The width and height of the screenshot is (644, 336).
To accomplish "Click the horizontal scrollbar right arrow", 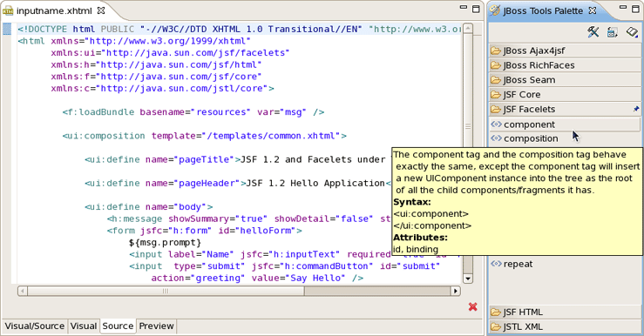I will (455, 291).
